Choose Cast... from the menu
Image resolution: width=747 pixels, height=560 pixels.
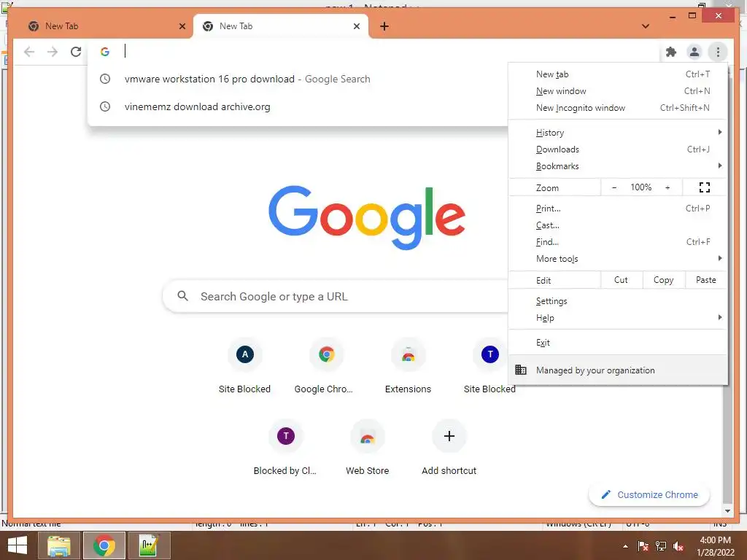pyautogui.click(x=618, y=225)
